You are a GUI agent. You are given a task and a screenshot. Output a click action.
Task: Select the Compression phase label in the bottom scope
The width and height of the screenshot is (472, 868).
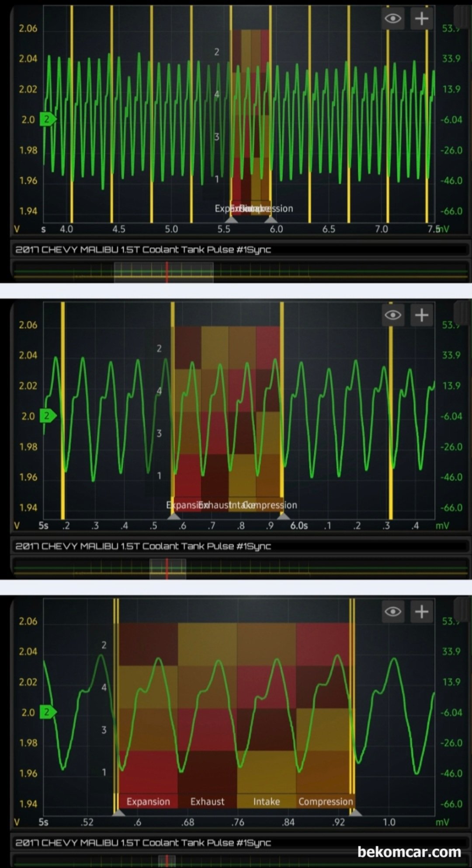(326, 801)
